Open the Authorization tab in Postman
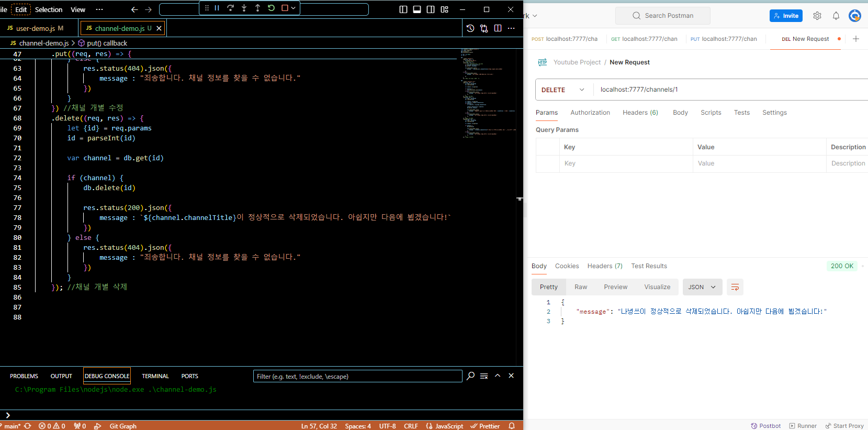 (x=590, y=113)
